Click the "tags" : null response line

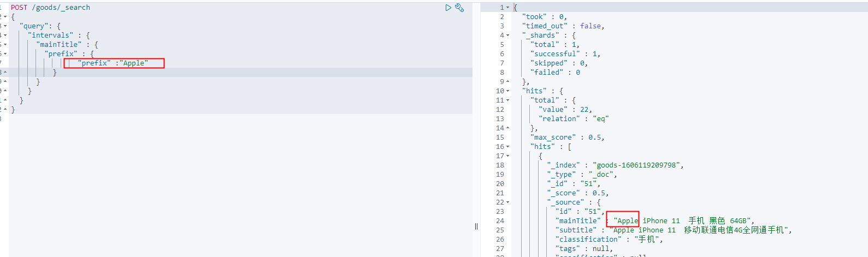click(584, 249)
